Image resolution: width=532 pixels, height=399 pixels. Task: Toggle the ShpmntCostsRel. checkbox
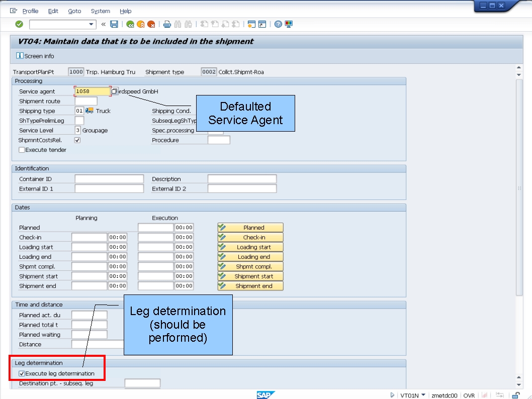pos(77,140)
